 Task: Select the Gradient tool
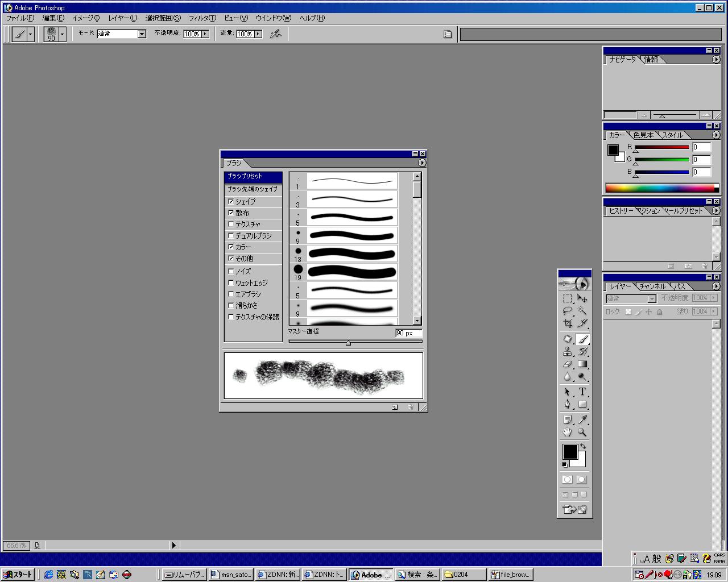pyautogui.click(x=582, y=364)
